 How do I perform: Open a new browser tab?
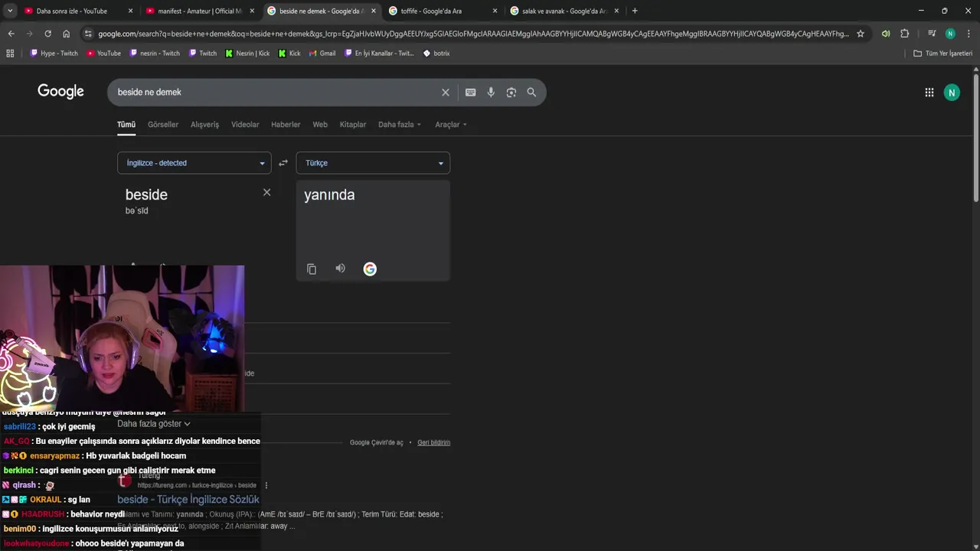point(635,11)
